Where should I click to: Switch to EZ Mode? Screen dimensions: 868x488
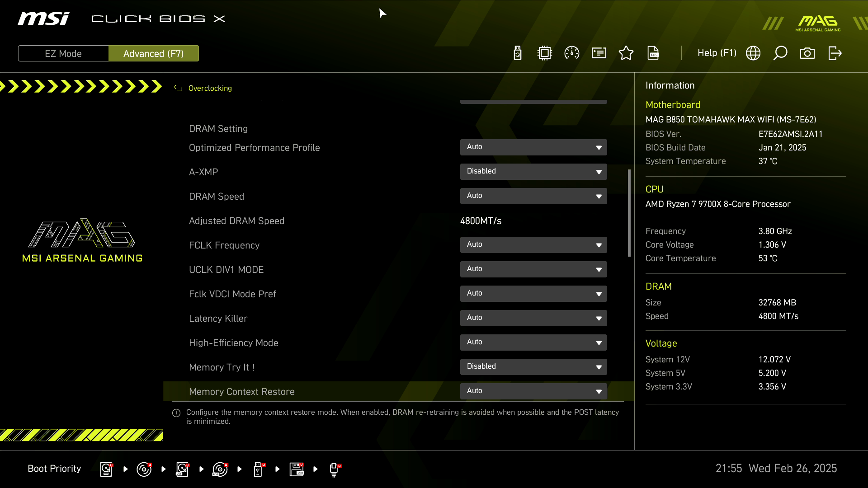click(63, 53)
